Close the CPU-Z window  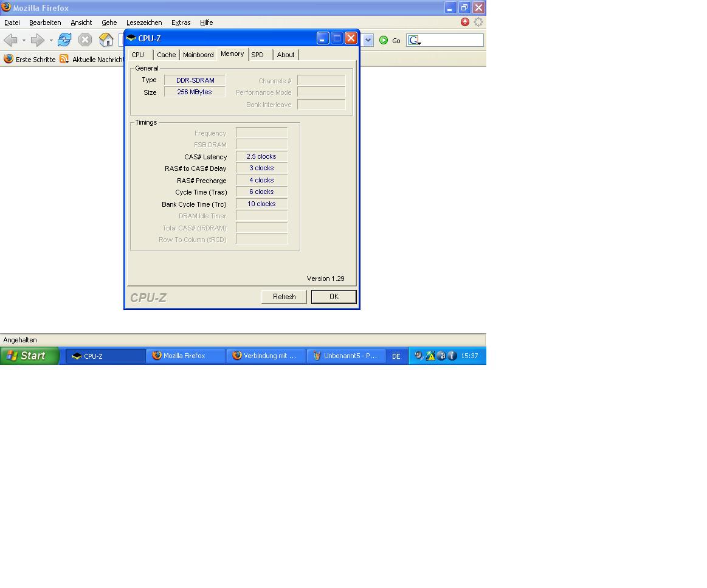(351, 38)
